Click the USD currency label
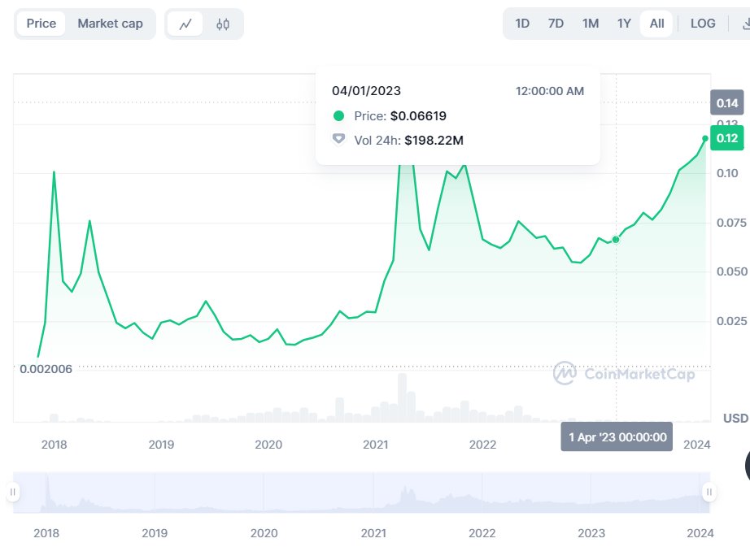The width and height of the screenshot is (750, 560). 736,418
